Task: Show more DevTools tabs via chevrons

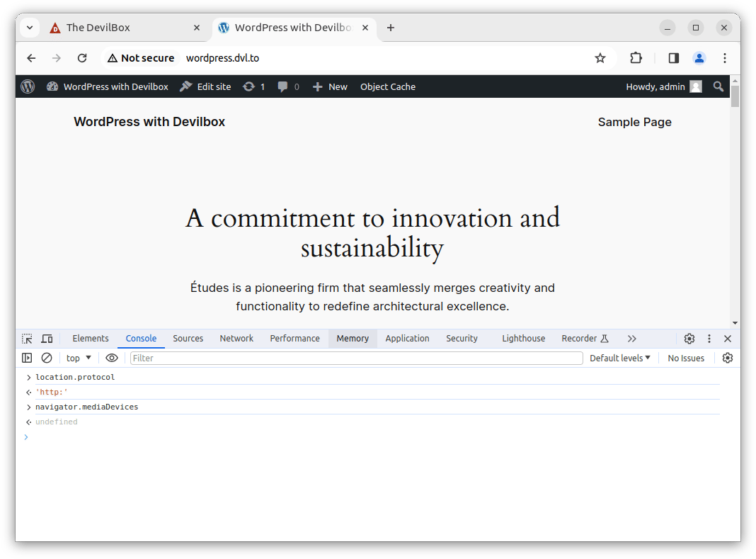Action: [631, 339]
